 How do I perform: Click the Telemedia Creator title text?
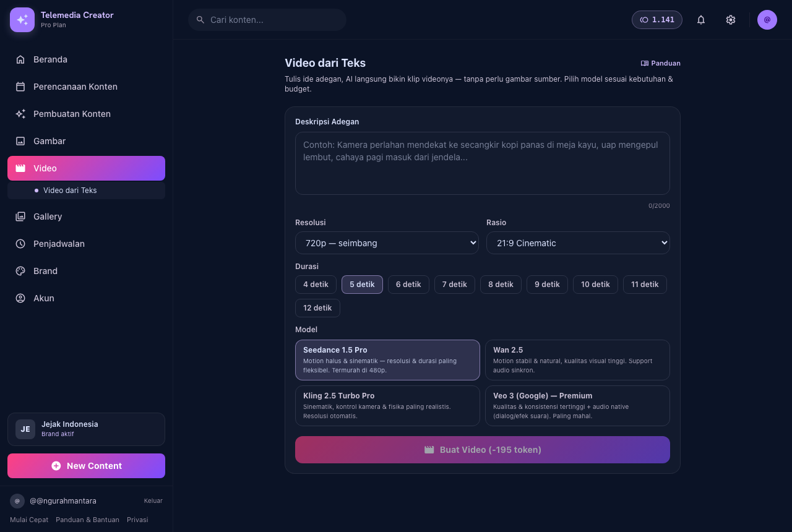point(77,15)
